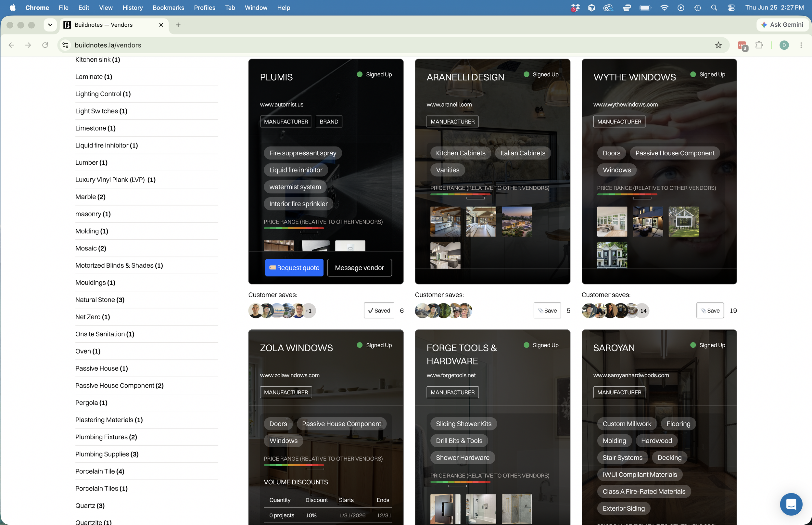Open Wythe Windows living room photo thumbnail

612,222
